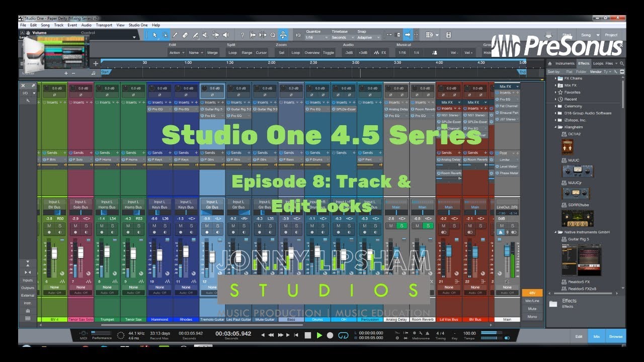This screenshot has width=644, height=362.
Task: Click the question mark help icon
Action: (x=243, y=35)
